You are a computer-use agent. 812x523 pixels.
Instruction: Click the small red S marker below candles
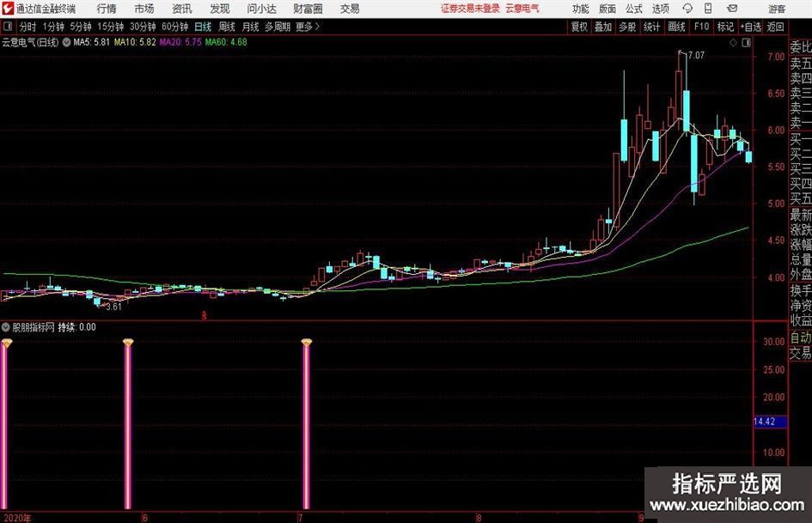[x=204, y=315]
